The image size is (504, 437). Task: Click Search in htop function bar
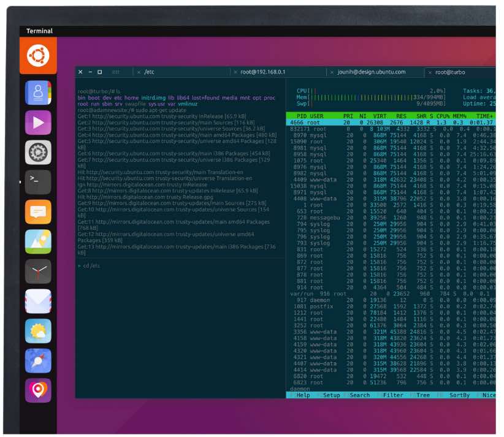[360, 395]
